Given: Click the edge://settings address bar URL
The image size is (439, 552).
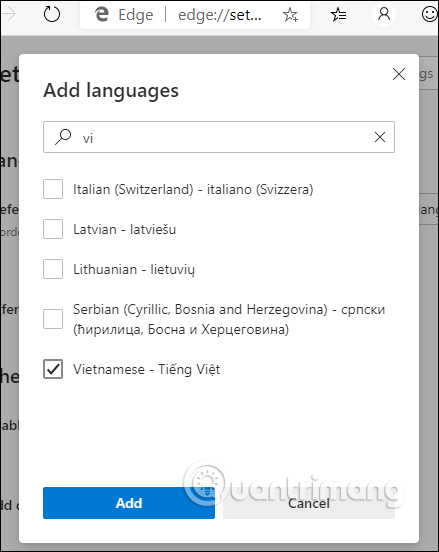Looking at the screenshot, I should click(x=220, y=15).
